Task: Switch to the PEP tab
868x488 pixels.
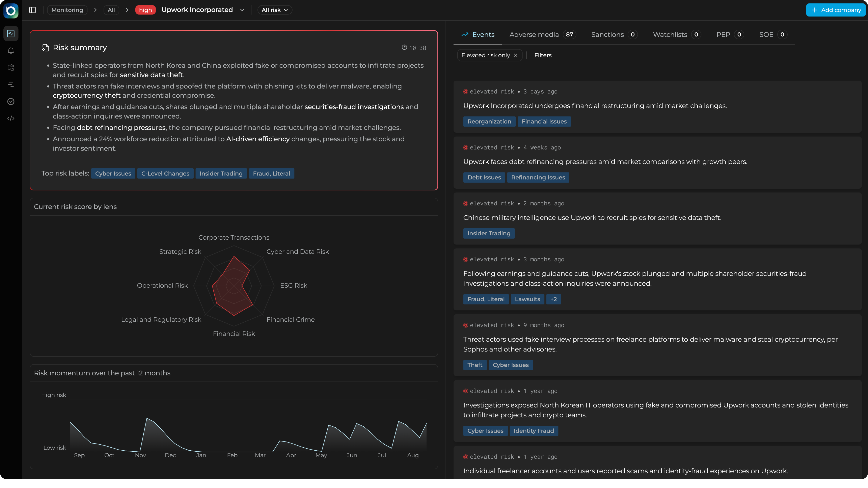Action: click(x=730, y=35)
